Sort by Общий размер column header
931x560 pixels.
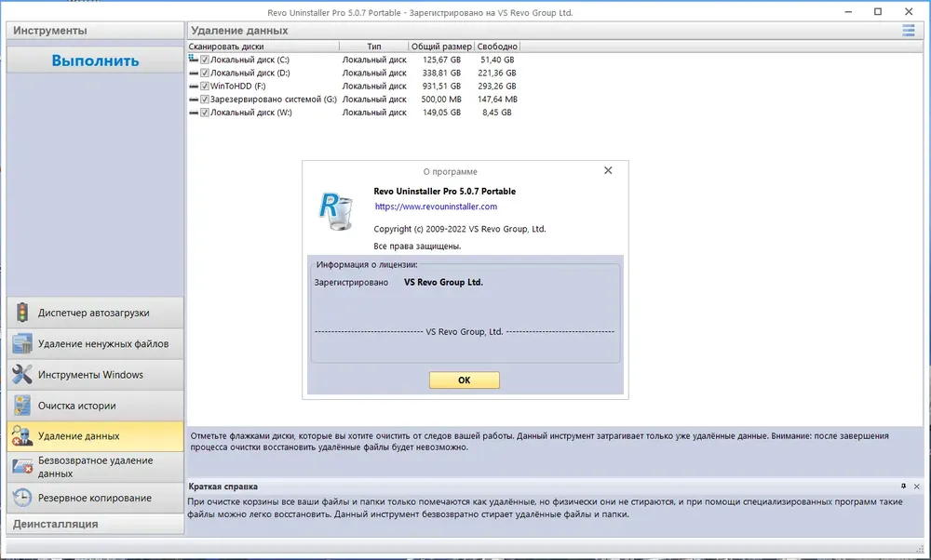point(441,47)
